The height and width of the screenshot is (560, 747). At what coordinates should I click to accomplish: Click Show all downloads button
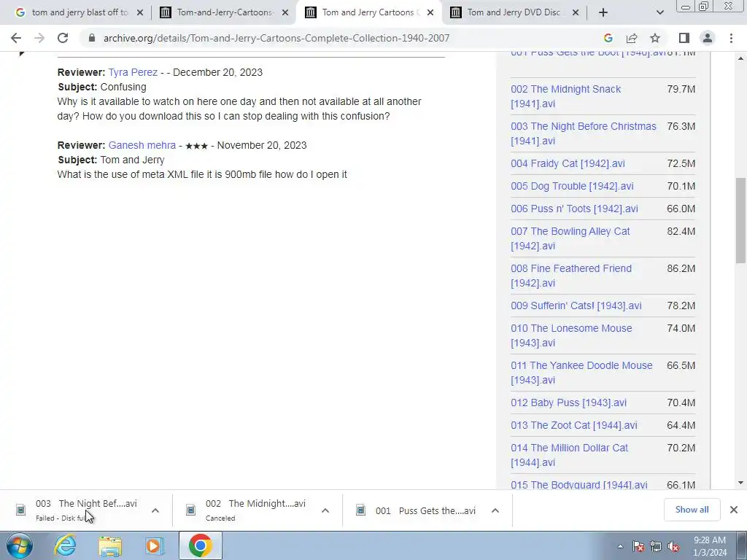click(x=692, y=510)
